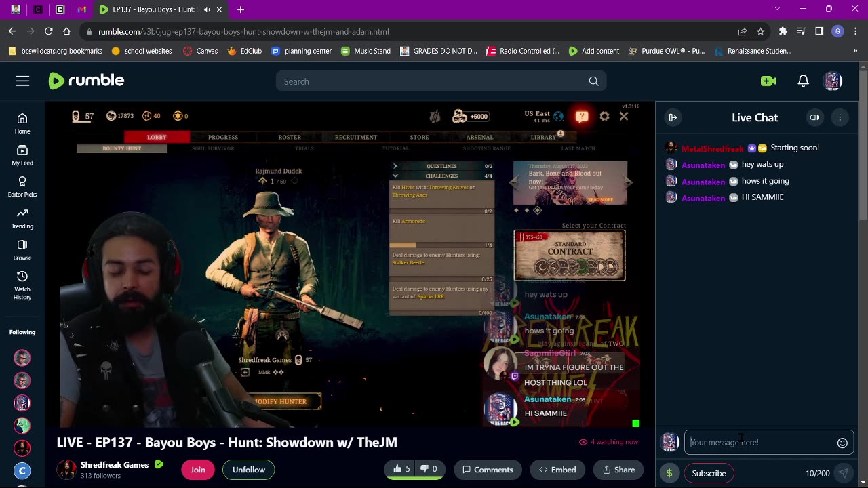Bookmark this page with the star
Screen dimensions: 868x488
coord(761,31)
